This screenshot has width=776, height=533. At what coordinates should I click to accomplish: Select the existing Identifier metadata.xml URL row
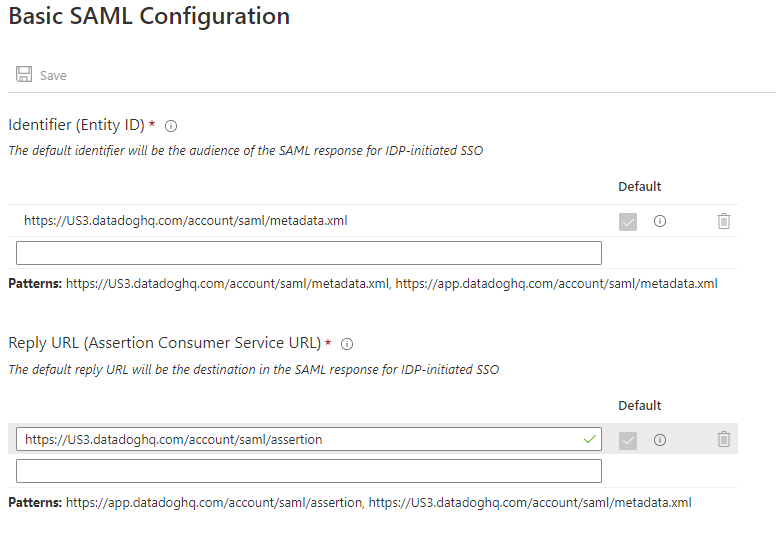click(x=186, y=221)
